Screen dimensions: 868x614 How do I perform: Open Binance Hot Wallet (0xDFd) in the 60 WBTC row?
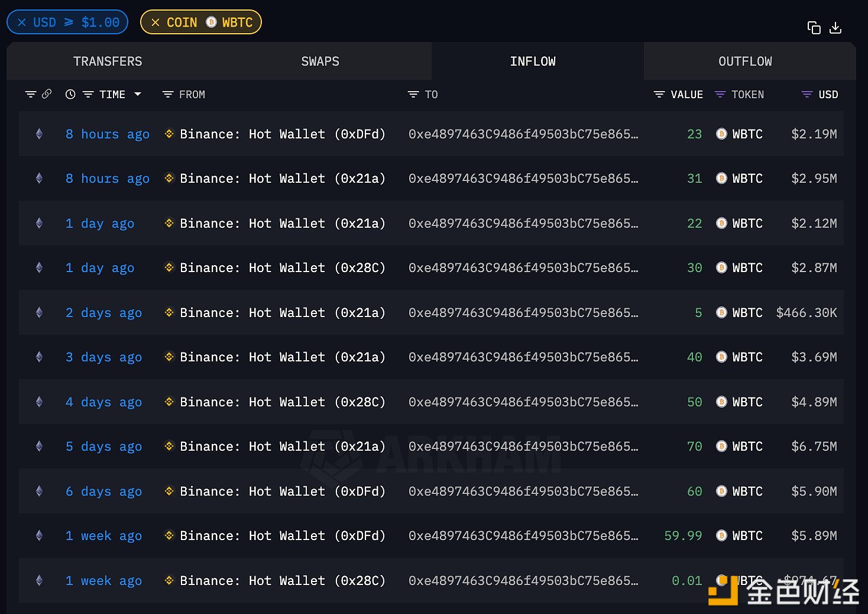(x=283, y=492)
